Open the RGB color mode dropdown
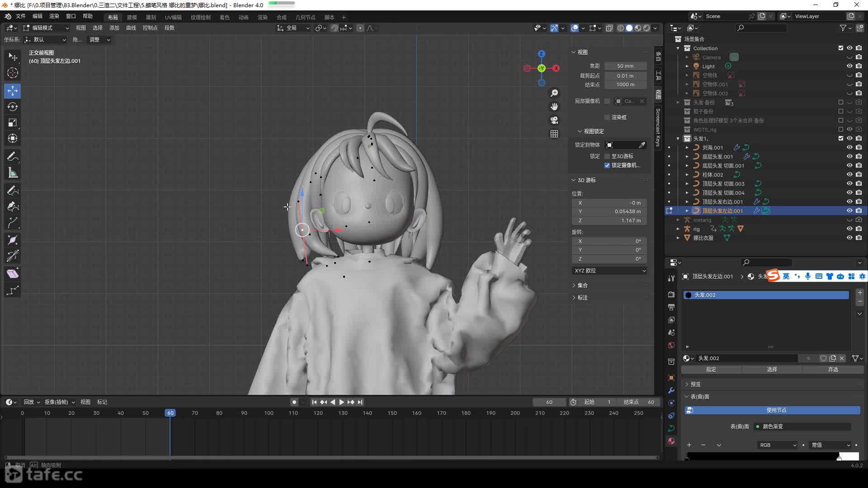Image resolution: width=868 pixels, height=488 pixels. (x=778, y=445)
